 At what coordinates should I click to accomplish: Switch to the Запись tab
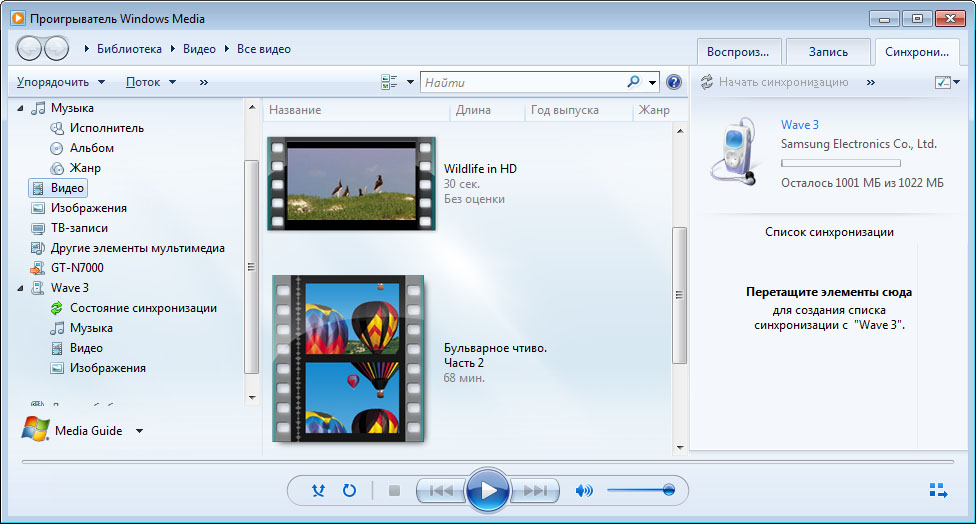tap(828, 52)
